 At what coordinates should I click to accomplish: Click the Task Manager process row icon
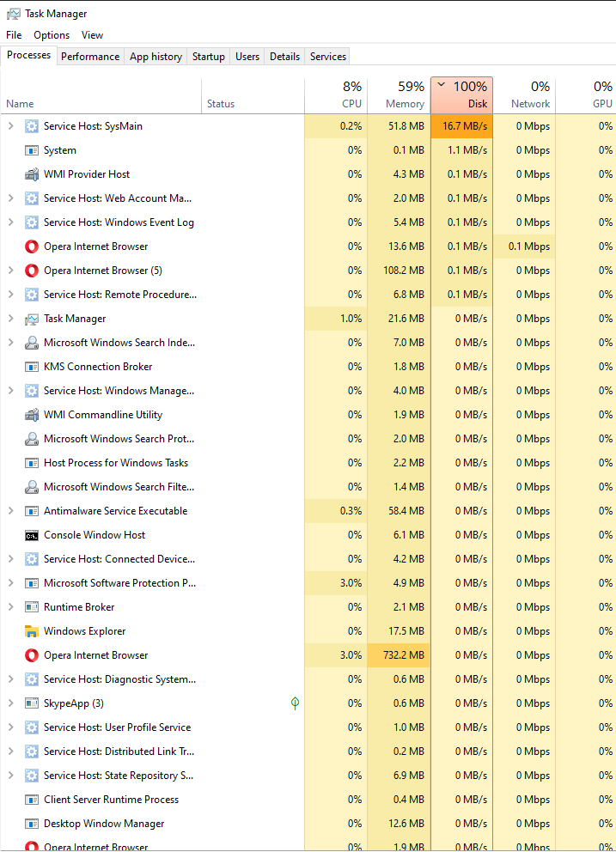click(x=32, y=319)
